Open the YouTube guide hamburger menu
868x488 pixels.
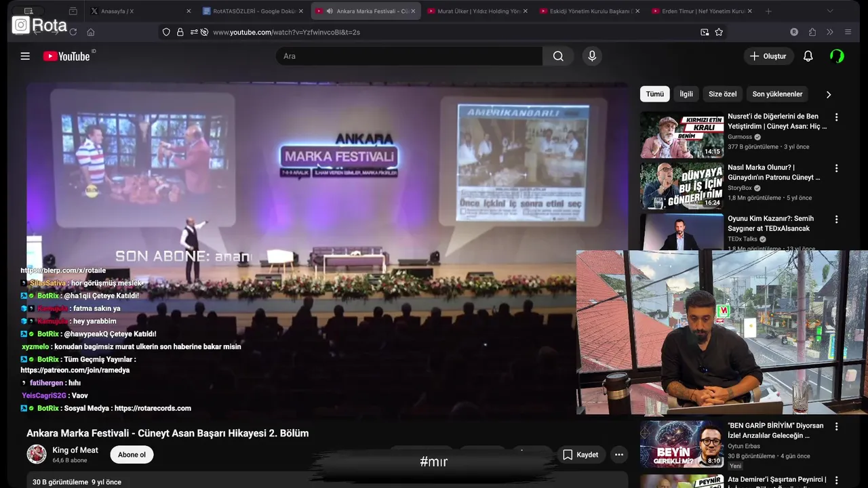pos(25,56)
